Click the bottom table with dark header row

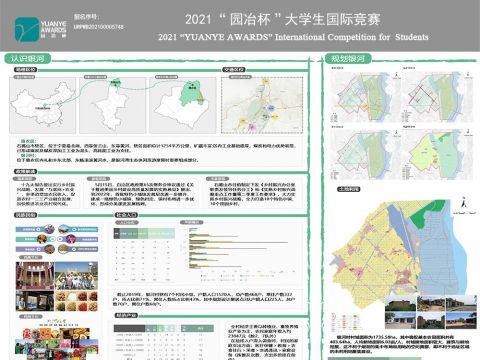click(164, 342)
